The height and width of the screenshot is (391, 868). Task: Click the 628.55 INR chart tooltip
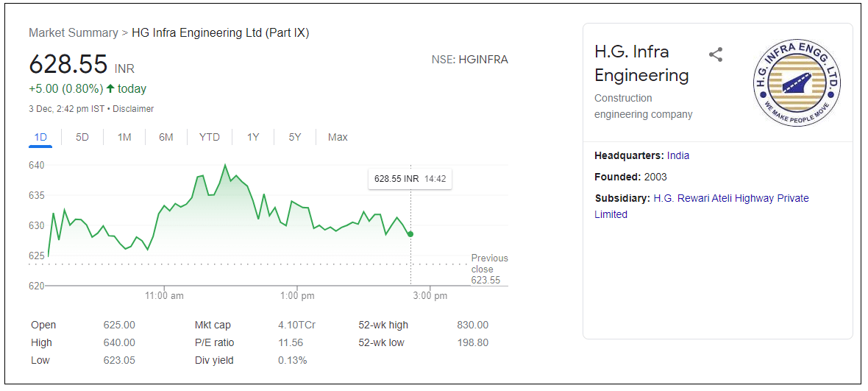click(410, 179)
